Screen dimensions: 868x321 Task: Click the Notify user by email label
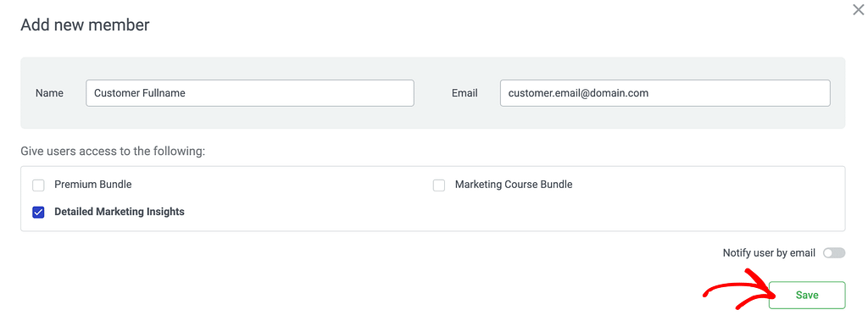(x=769, y=253)
